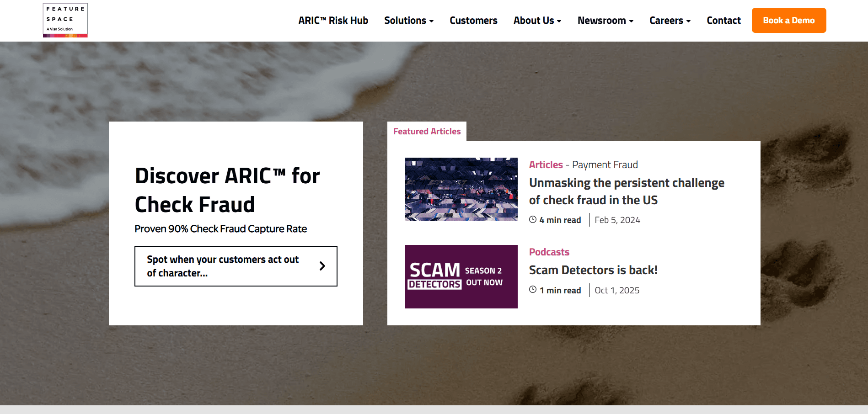Image resolution: width=868 pixels, height=414 pixels.
Task: Click 'Discover ARIC for Check Fraud' heading
Action: coord(227,190)
